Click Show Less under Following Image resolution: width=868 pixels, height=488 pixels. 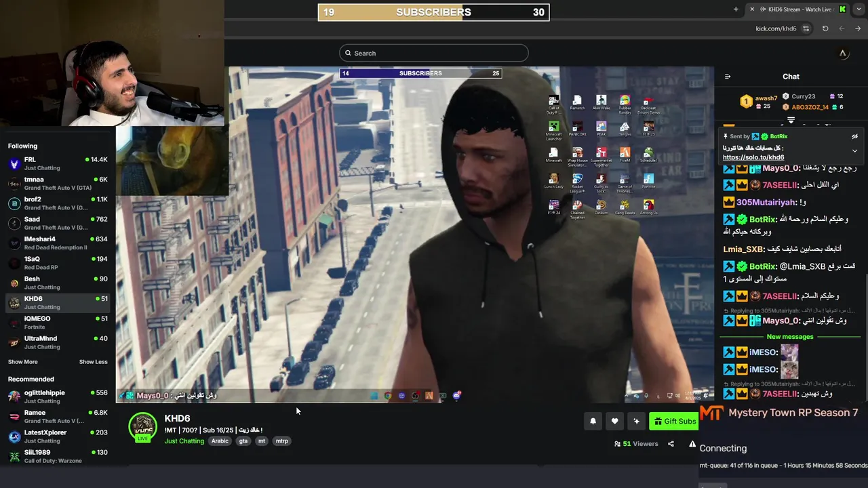93,362
